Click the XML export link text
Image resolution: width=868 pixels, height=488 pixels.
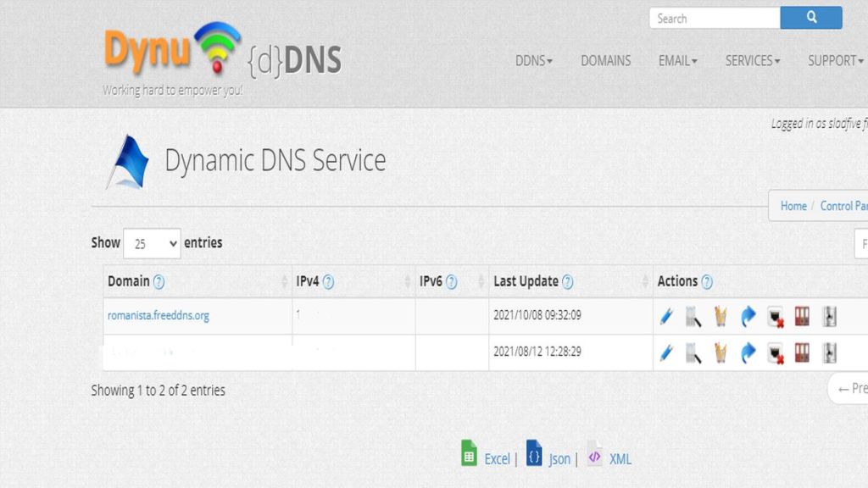coord(620,458)
